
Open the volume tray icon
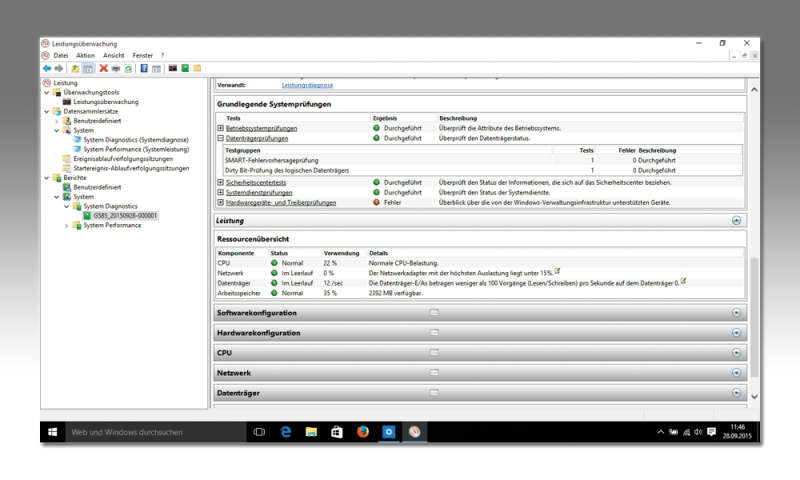(698, 432)
